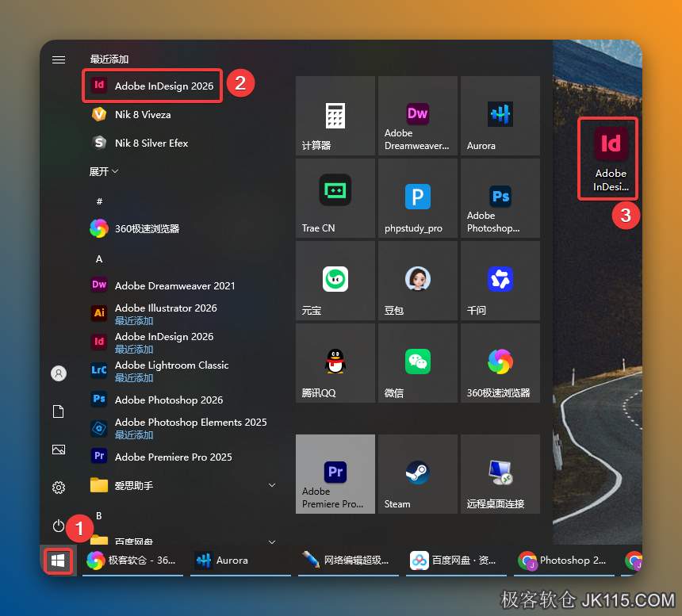The height and width of the screenshot is (616, 682).
Task: Switch to 网络编辑超级 taskbar item
Action: click(x=348, y=561)
